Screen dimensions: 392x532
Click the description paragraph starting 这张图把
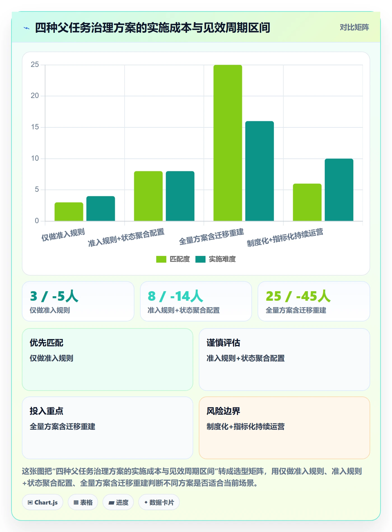[x=192, y=477]
